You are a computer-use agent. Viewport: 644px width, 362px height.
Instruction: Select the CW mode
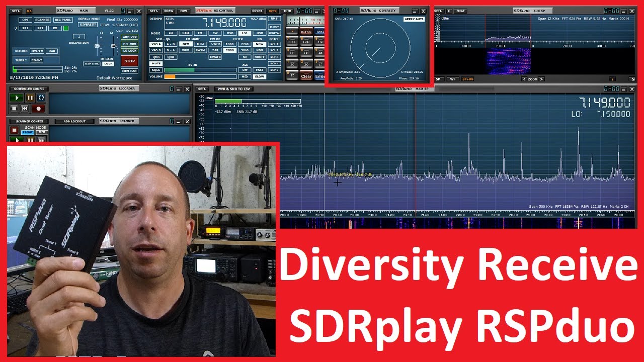point(215,33)
